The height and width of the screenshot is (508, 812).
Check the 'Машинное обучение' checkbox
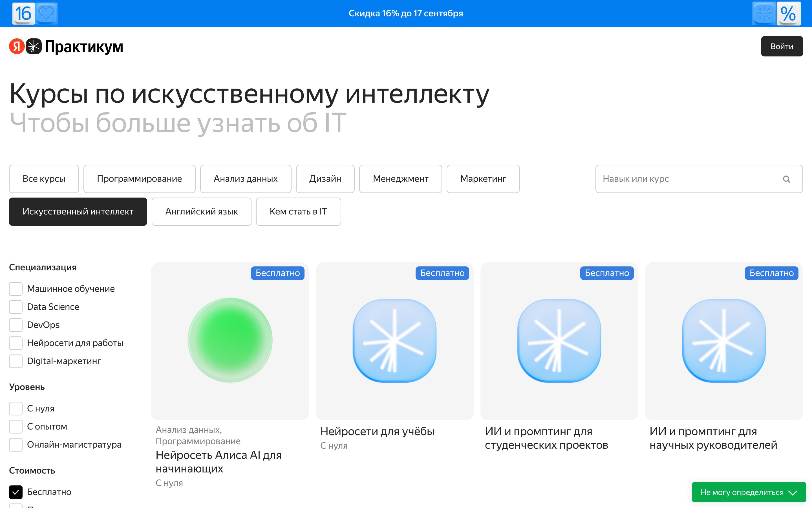point(16,289)
